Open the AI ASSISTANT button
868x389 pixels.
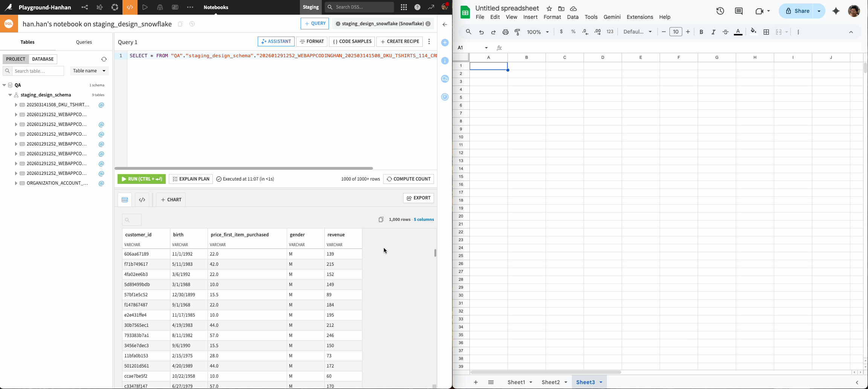(x=276, y=41)
